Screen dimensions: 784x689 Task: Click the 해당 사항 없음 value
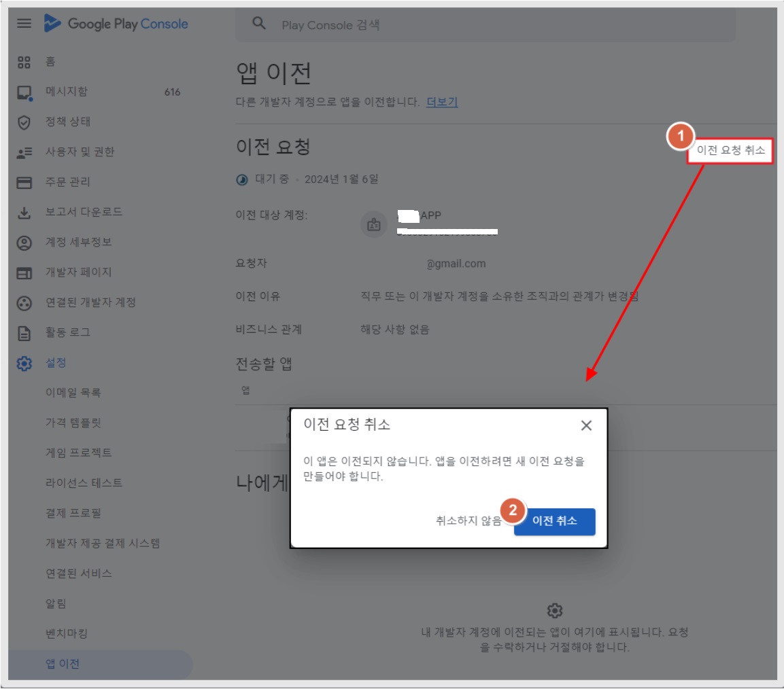tap(395, 330)
